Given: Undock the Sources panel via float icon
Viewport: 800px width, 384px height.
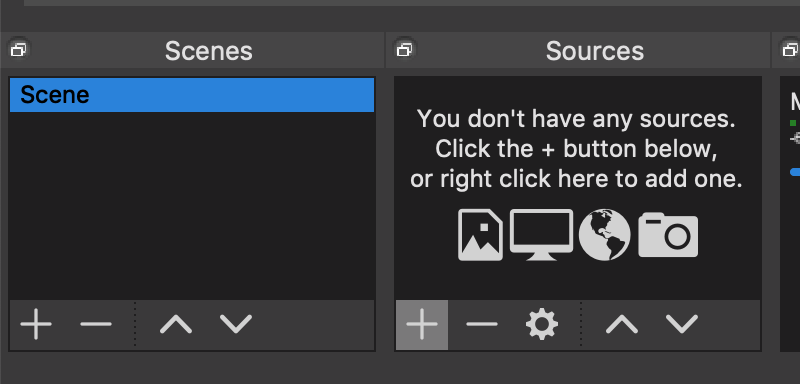Looking at the screenshot, I should pyautogui.click(x=405, y=50).
